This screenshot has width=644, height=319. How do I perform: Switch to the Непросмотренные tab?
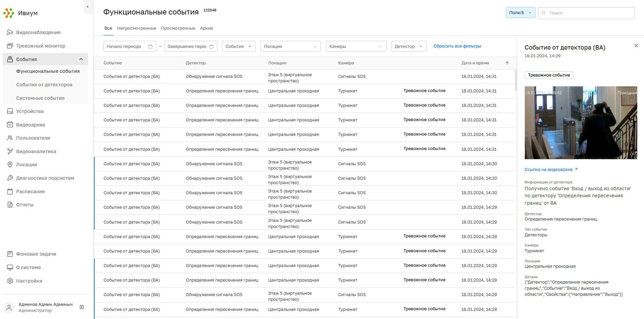tap(136, 28)
